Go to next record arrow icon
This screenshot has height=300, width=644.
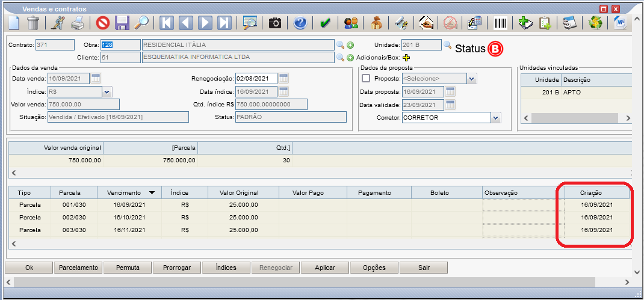(x=205, y=23)
